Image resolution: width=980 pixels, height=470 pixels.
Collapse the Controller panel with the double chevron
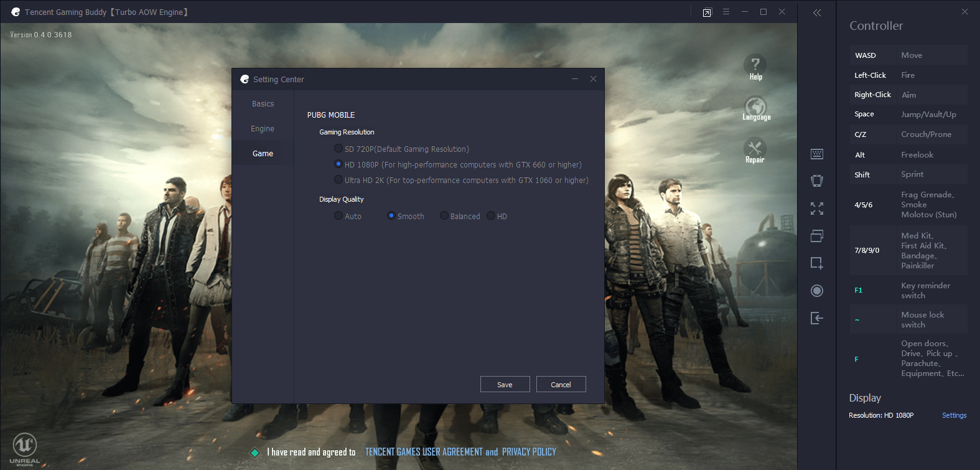coord(817,12)
